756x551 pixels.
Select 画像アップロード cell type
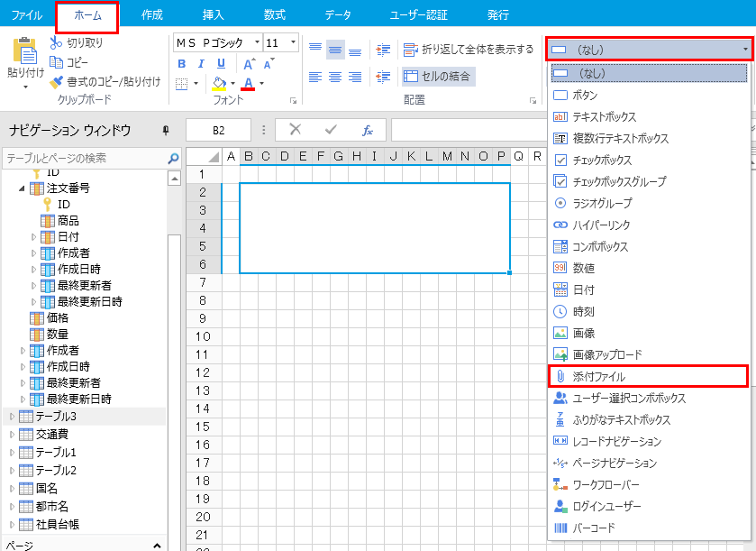pos(649,354)
